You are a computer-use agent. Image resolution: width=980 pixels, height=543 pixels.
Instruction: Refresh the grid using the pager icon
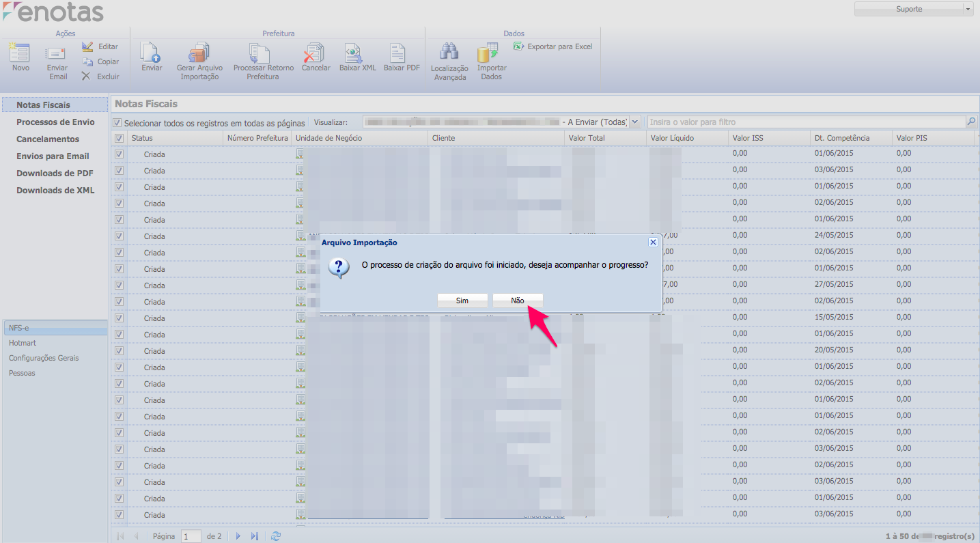pyautogui.click(x=276, y=536)
